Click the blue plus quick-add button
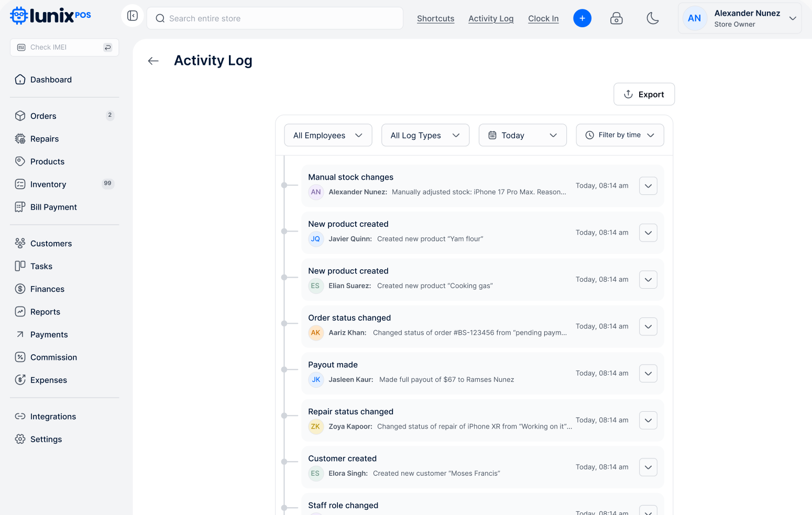This screenshot has height=515, width=812. [x=582, y=18]
